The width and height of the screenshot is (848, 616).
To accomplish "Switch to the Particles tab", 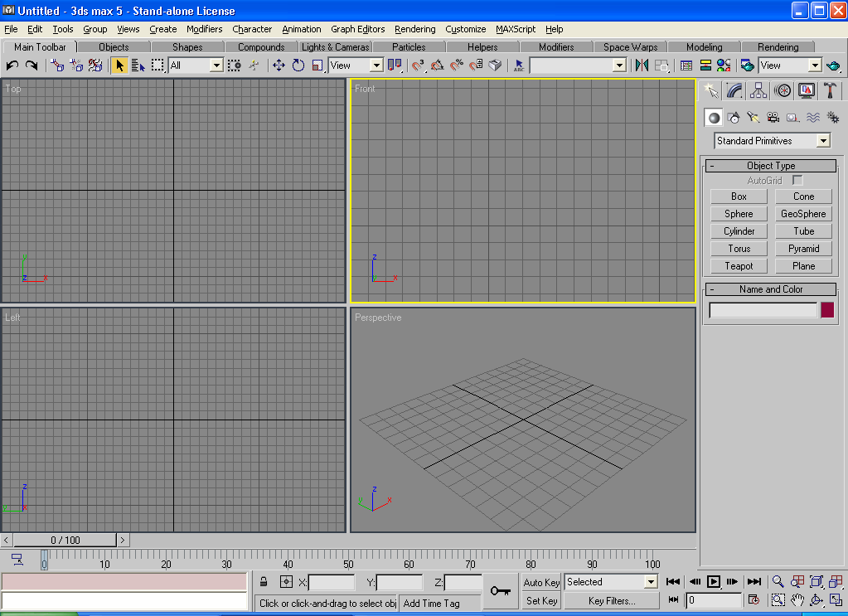I will [409, 47].
